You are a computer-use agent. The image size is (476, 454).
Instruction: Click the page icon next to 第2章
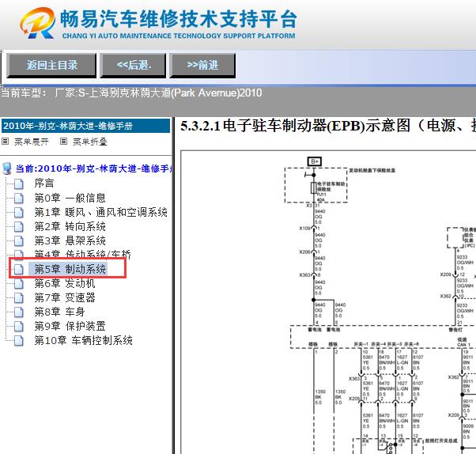click(x=18, y=226)
